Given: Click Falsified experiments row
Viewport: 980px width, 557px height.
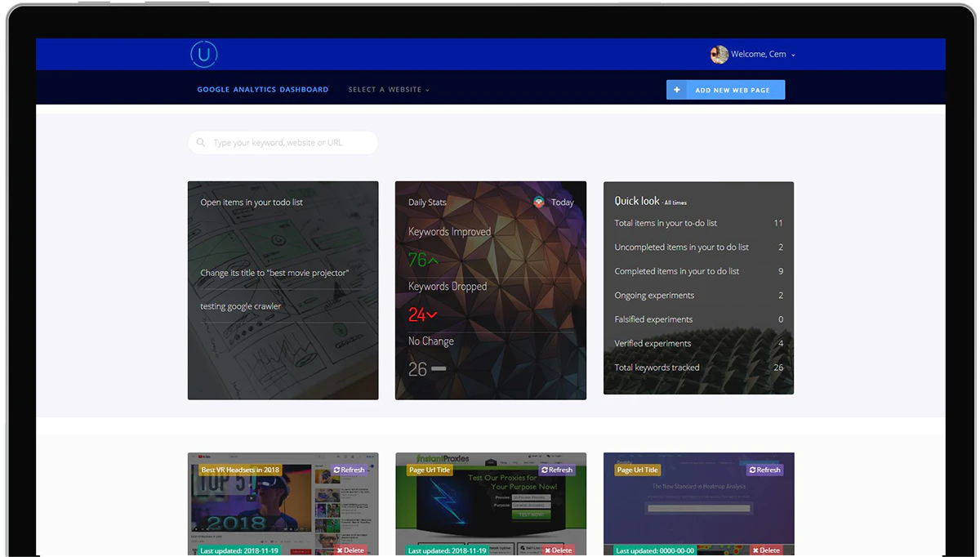Looking at the screenshot, I should [698, 319].
